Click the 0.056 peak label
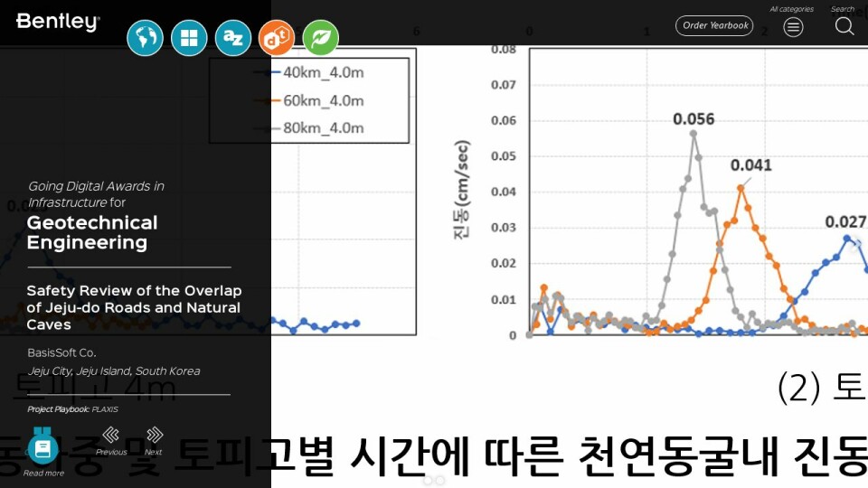Viewport: 868px width, 488px height. (x=693, y=119)
